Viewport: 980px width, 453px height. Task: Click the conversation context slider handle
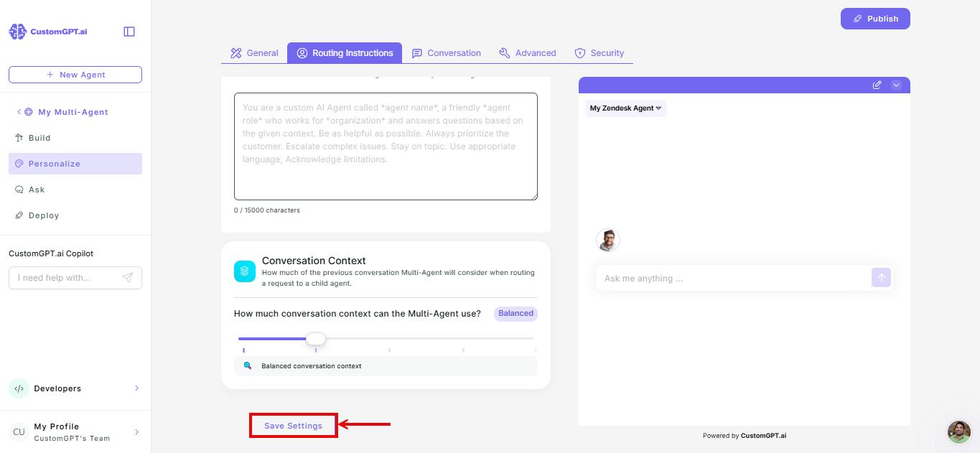316,339
